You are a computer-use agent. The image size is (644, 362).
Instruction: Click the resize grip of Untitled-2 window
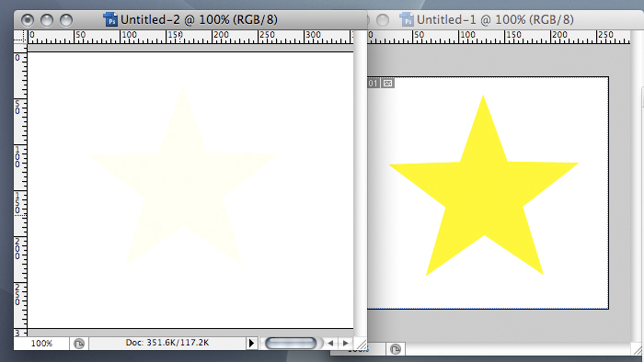click(x=361, y=344)
